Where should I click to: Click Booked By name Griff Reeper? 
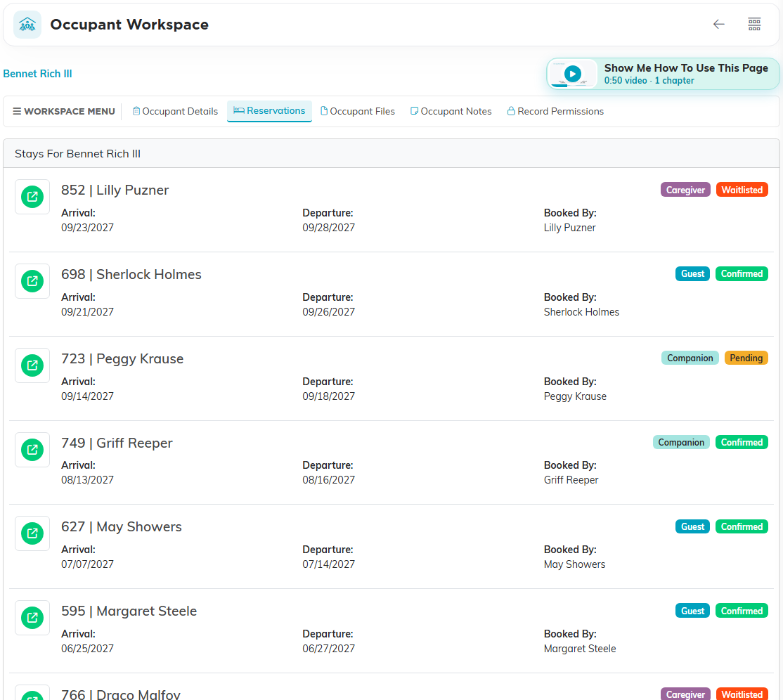pyautogui.click(x=571, y=480)
